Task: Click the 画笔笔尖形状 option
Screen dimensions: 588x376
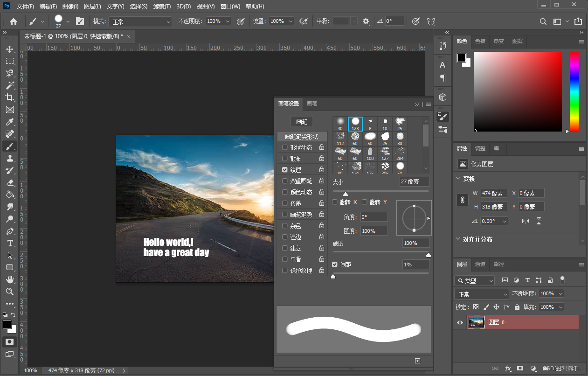Action: coord(302,137)
